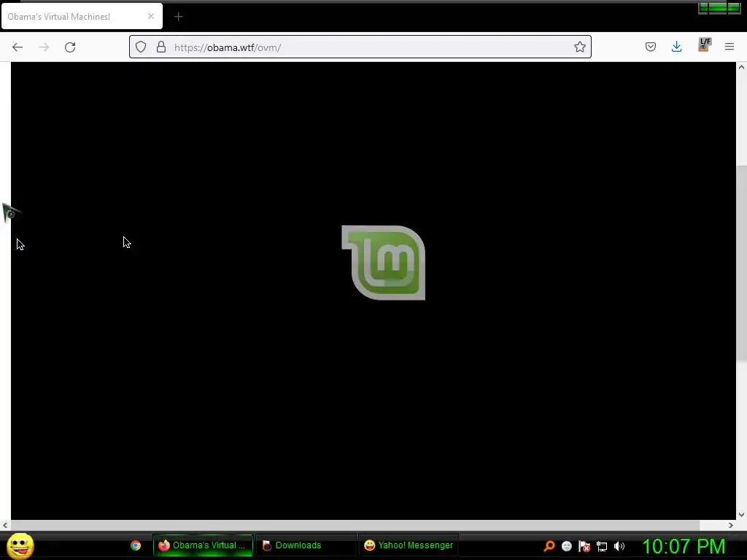Click the vertical scrollbar down arrow

[x=741, y=515]
